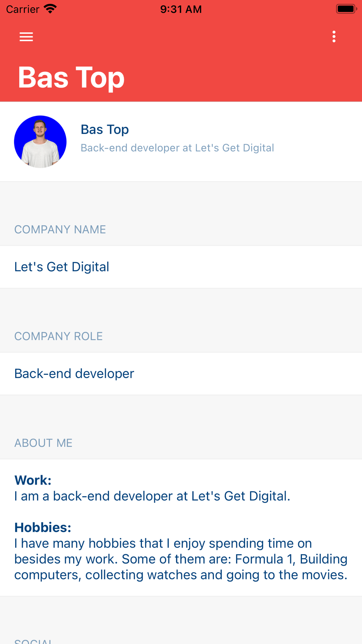Tap the large Bas Top page title
362x644 pixels.
click(x=71, y=77)
